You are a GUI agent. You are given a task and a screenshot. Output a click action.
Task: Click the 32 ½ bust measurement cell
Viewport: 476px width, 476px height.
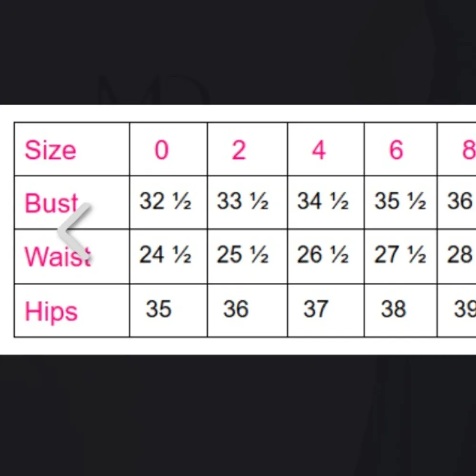(x=165, y=201)
